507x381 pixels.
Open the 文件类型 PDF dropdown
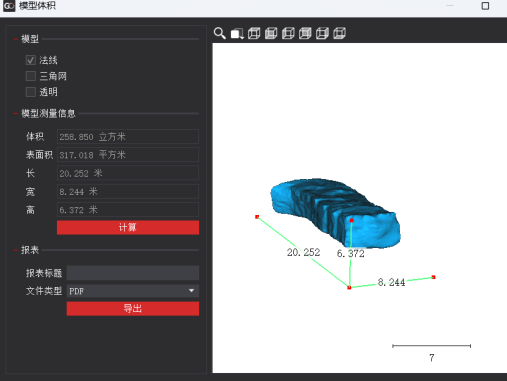point(133,291)
